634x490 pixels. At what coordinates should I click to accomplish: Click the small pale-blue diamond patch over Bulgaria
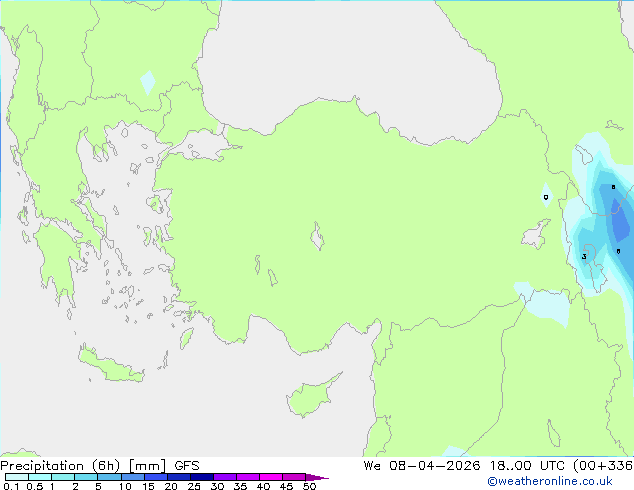tap(148, 82)
